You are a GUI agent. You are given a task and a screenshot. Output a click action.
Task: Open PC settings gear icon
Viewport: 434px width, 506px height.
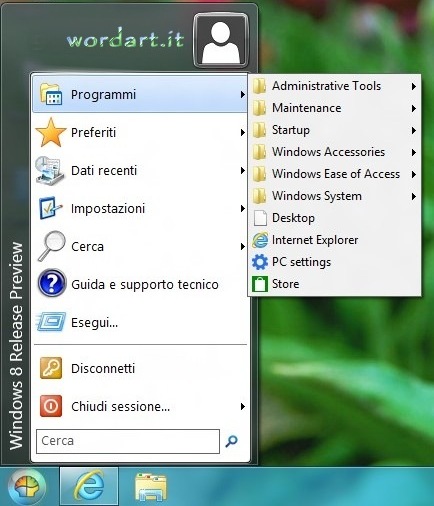click(x=260, y=262)
